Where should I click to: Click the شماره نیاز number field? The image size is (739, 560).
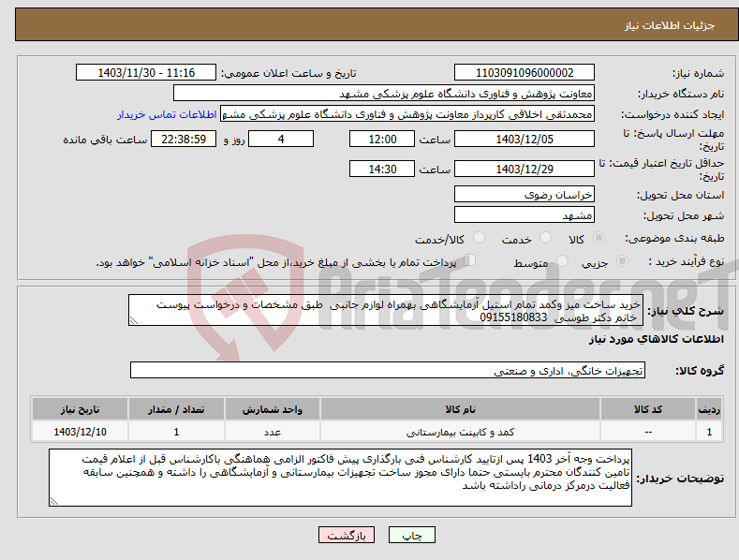[x=525, y=73]
